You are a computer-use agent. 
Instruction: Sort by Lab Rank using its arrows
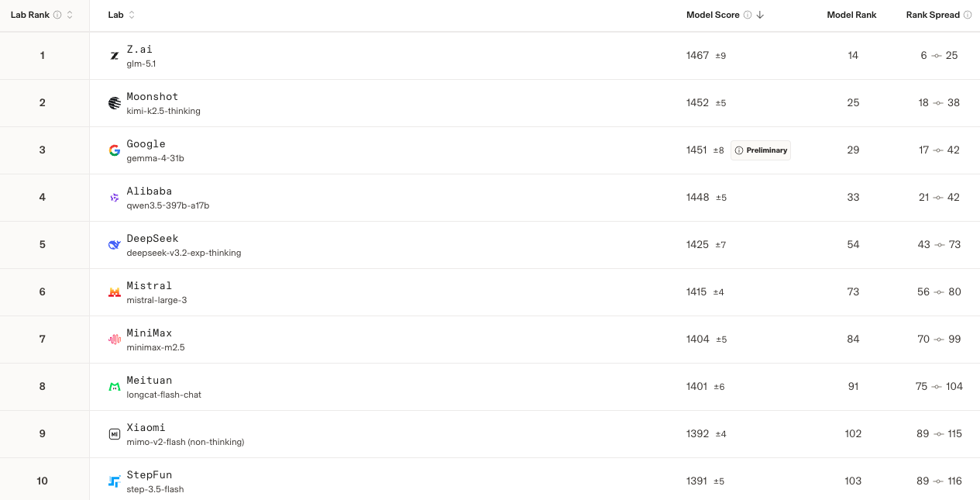point(70,15)
